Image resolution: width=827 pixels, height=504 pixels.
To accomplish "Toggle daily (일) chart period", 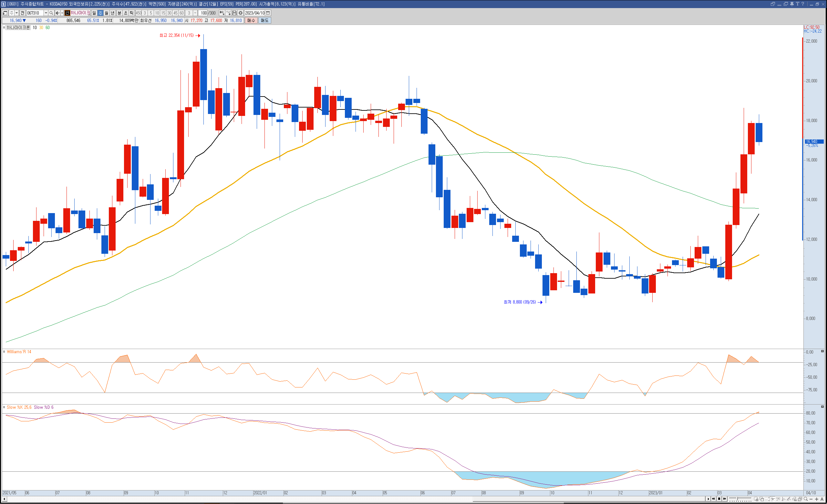I will [x=94, y=13].
